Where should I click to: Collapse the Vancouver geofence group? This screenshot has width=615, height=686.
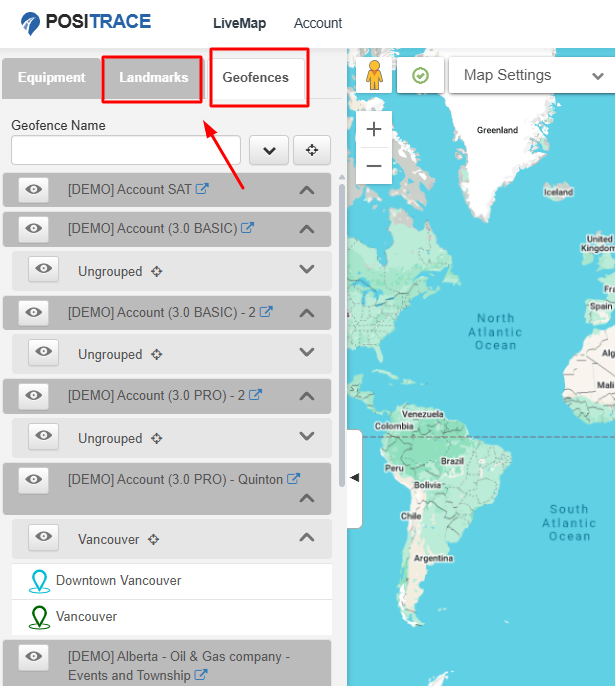[307, 538]
